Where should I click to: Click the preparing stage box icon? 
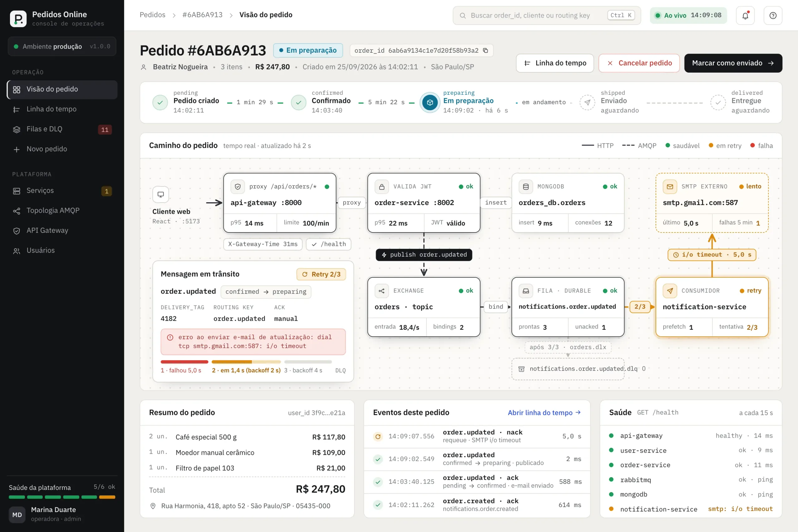click(x=430, y=102)
